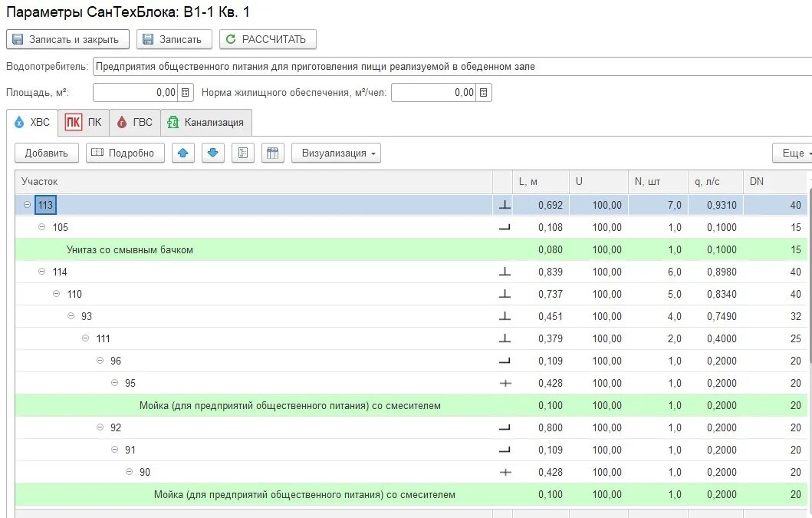Screen dimensions: 812x518
Task: Click q value 0,9310 in row 113
Action: (722, 206)
